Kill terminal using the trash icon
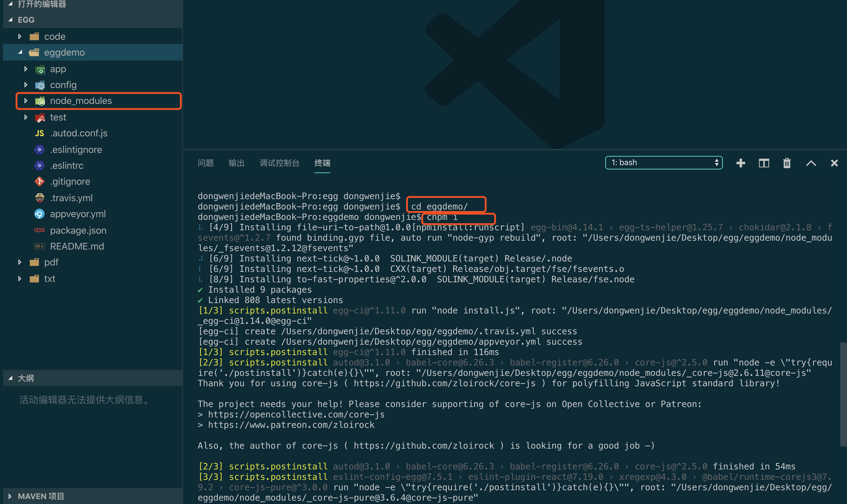 (x=787, y=163)
